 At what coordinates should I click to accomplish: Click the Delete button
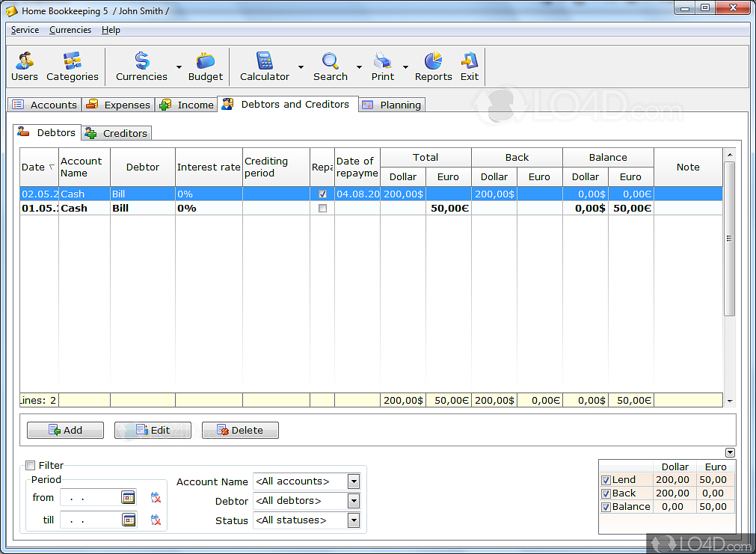pyautogui.click(x=240, y=430)
